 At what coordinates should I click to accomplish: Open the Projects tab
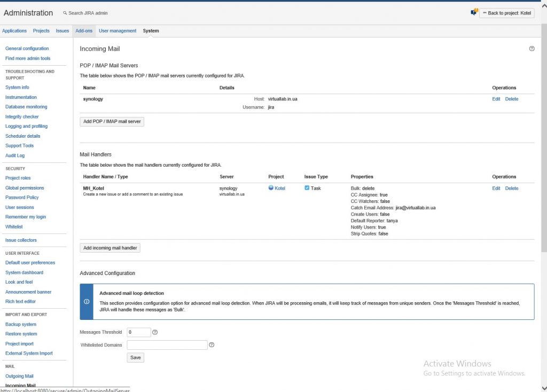click(x=41, y=30)
